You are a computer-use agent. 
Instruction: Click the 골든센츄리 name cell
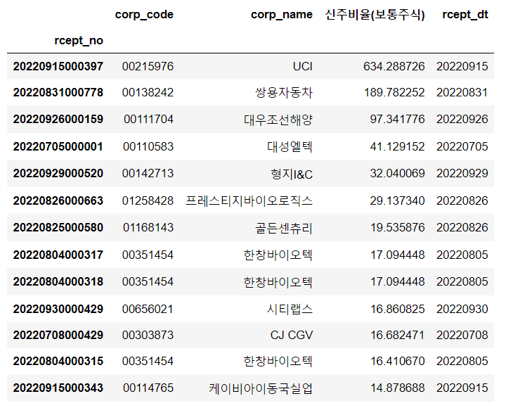284,228
